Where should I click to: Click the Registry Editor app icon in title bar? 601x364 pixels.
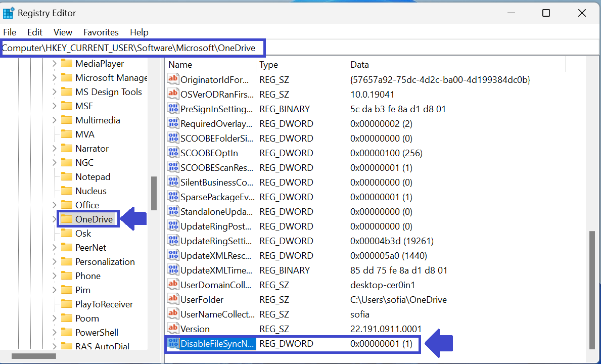8,13
